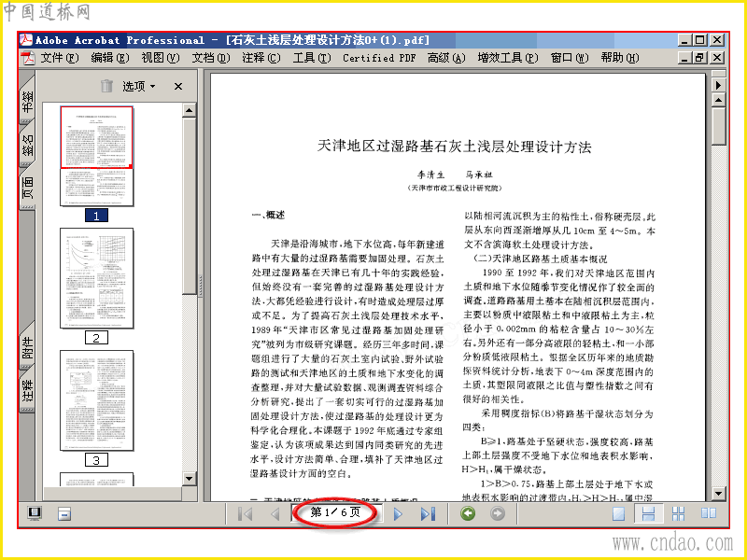
Task: Open the 书签 bookmarks side tab
Action: coord(28,101)
